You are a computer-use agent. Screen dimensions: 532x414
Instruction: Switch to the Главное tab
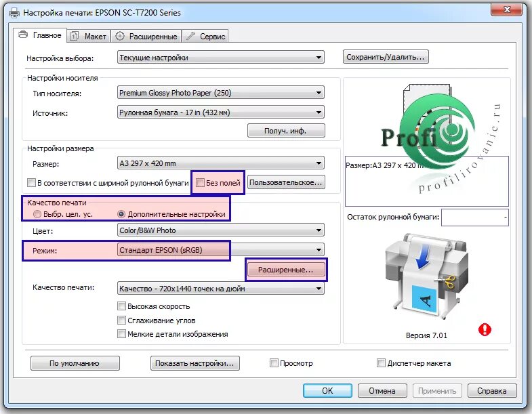click(41, 35)
